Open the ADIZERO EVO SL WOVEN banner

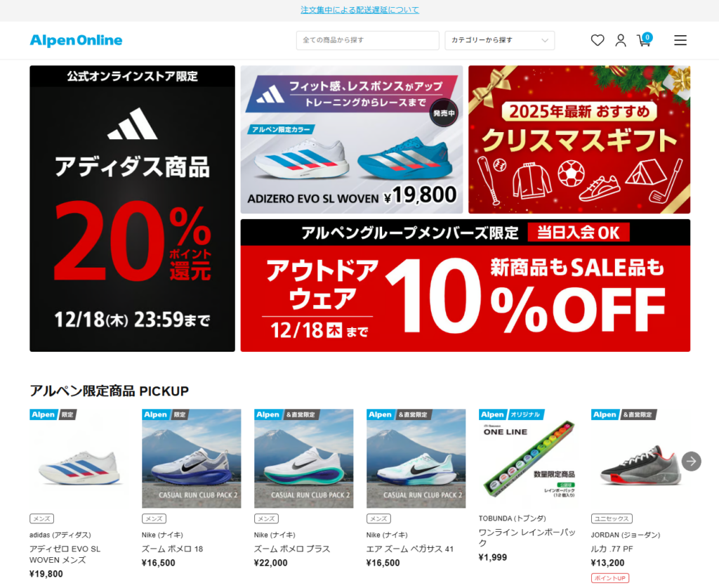(351, 139)
